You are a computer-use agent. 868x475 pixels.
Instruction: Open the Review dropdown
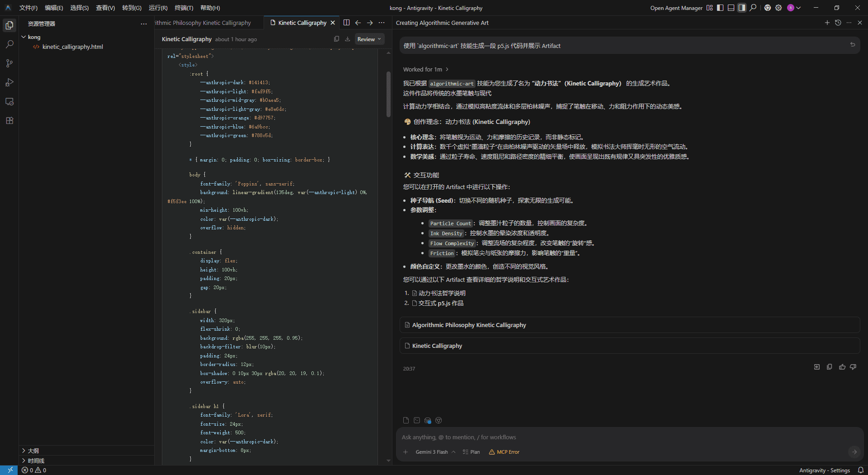point(369,39)
